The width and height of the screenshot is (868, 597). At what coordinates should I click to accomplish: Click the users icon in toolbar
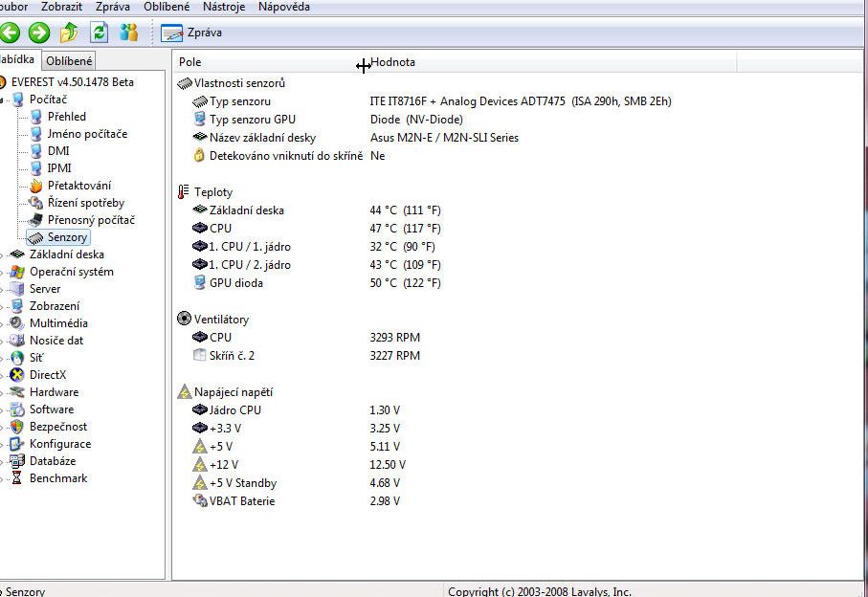(128, 33)
